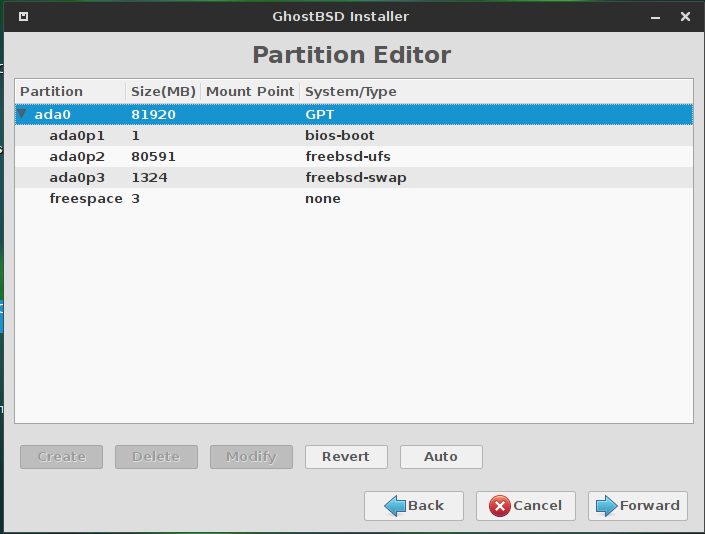Click the bios-boot type text
Viewport: 705px width, 534px height.
click(339, 135)
